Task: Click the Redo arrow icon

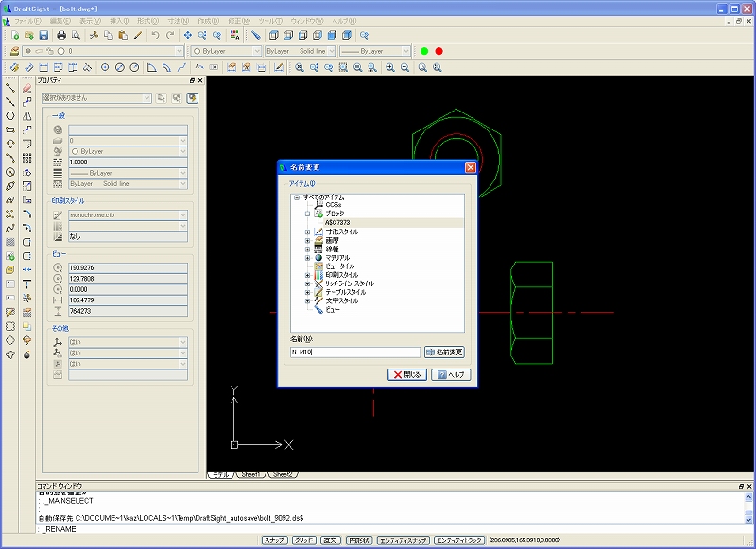Action: tap(170, 35)
